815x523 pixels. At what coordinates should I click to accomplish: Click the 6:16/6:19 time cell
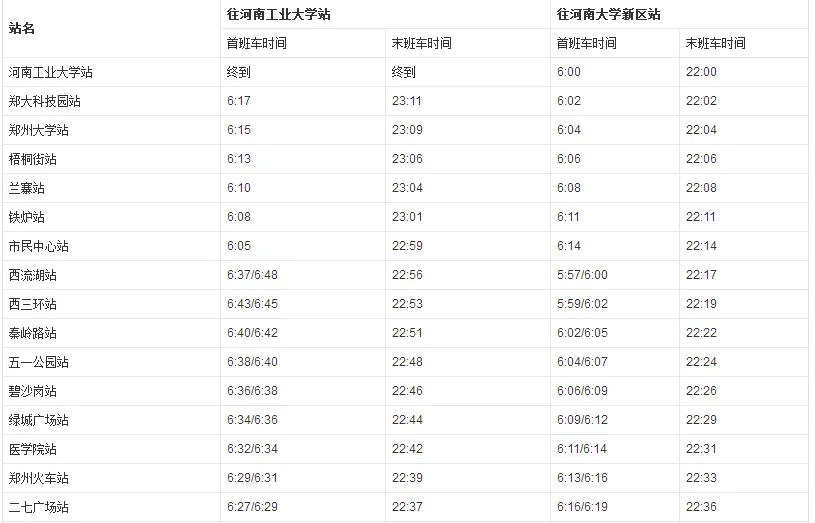point(582,507)
